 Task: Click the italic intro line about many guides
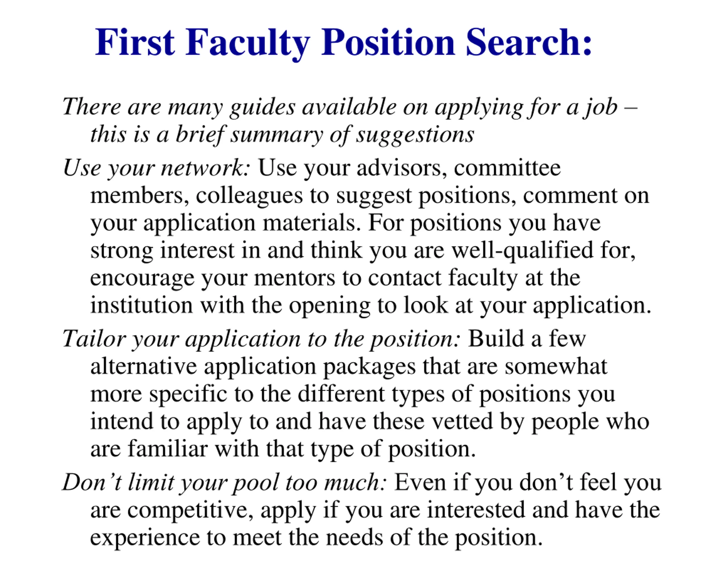point(350,107)
